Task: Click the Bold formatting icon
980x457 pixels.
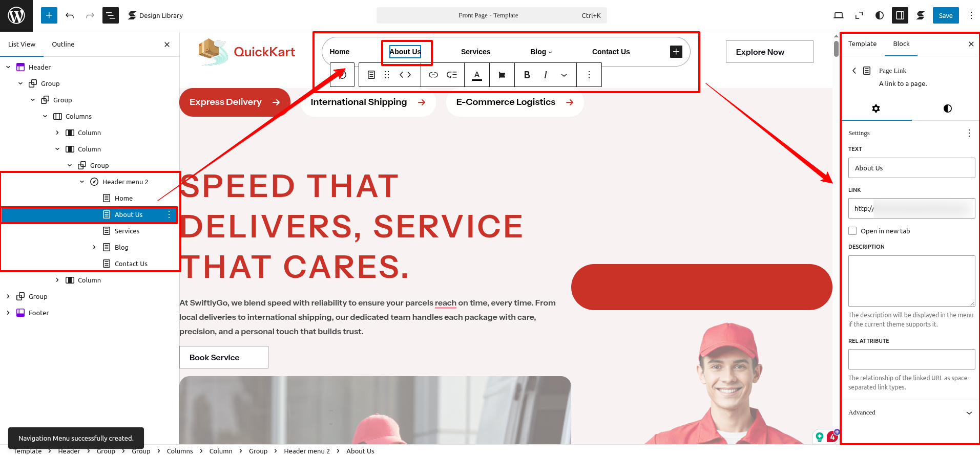Action: pos(527,75)
